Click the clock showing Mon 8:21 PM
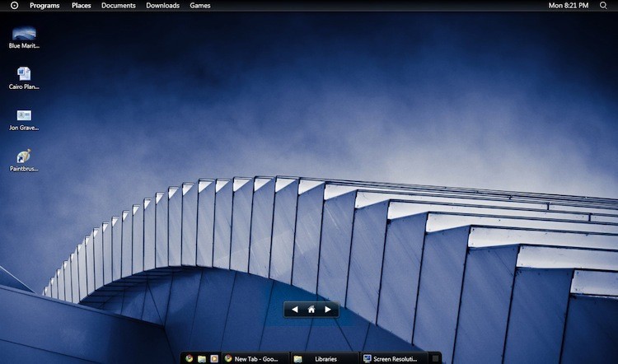Viewport: 618px width, 364px height. pos(569,6)
